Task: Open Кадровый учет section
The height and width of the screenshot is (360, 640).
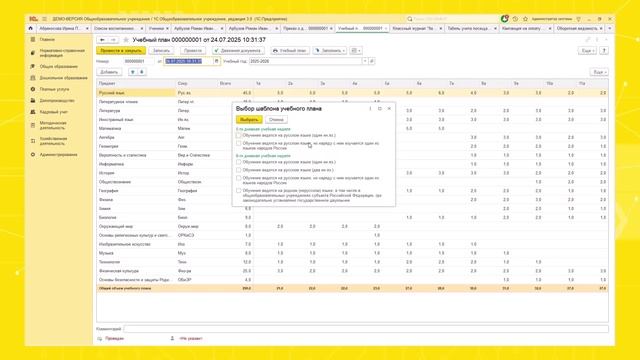Action: click(53, 112)
